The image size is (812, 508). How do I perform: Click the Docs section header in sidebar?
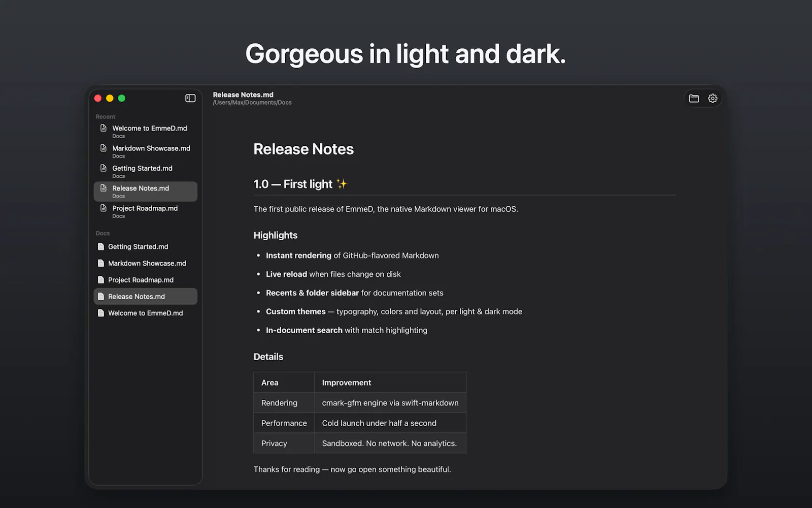pos(103,234)
